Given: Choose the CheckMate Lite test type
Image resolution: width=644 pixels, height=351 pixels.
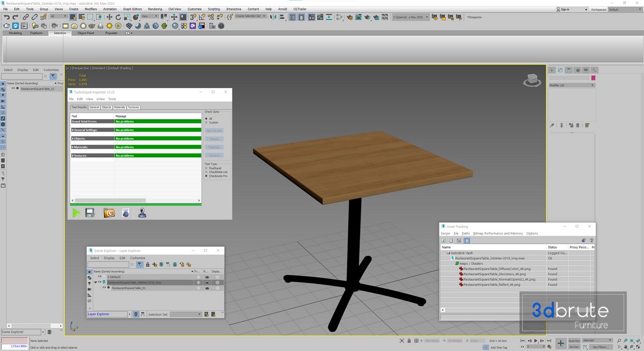Looking at the screenshot, I should [207, 172].
